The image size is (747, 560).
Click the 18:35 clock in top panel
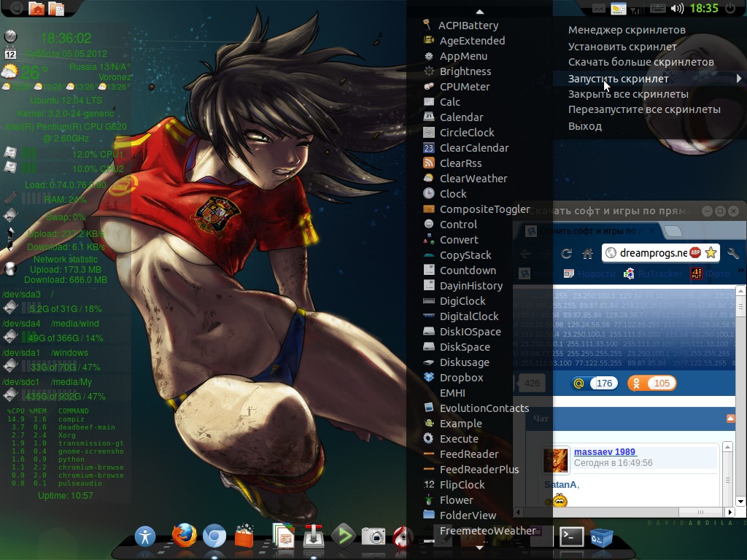704,9
